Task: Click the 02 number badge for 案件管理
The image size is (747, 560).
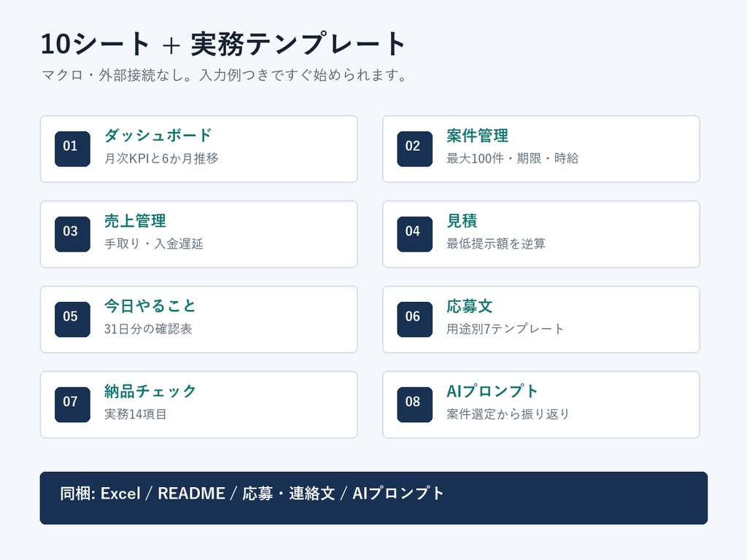Action: (x=414, y=149)
